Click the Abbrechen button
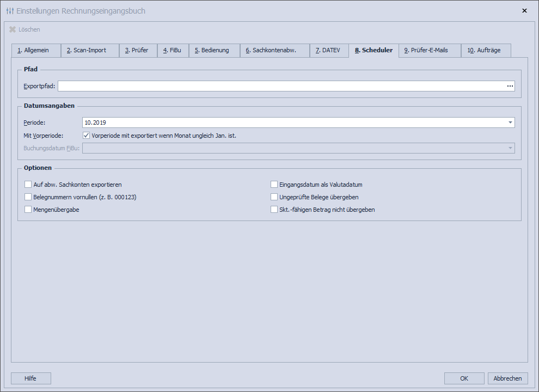The image size is (539, 392). 507,378
